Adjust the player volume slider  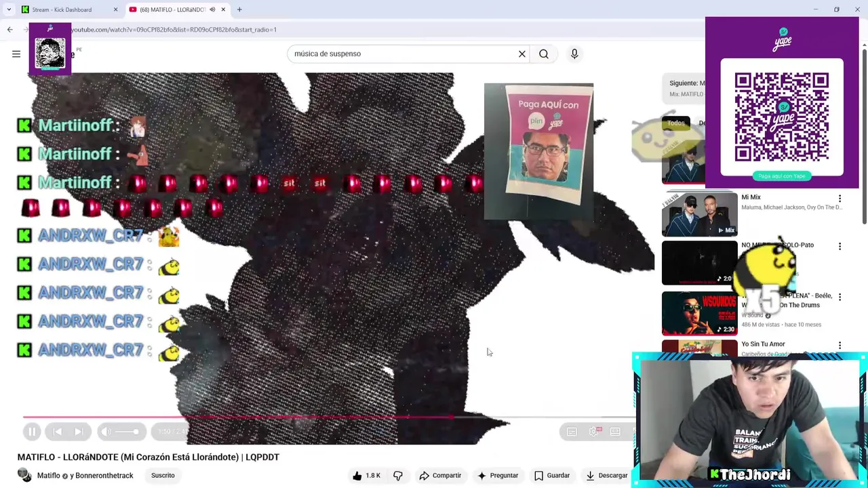(127, 432)
